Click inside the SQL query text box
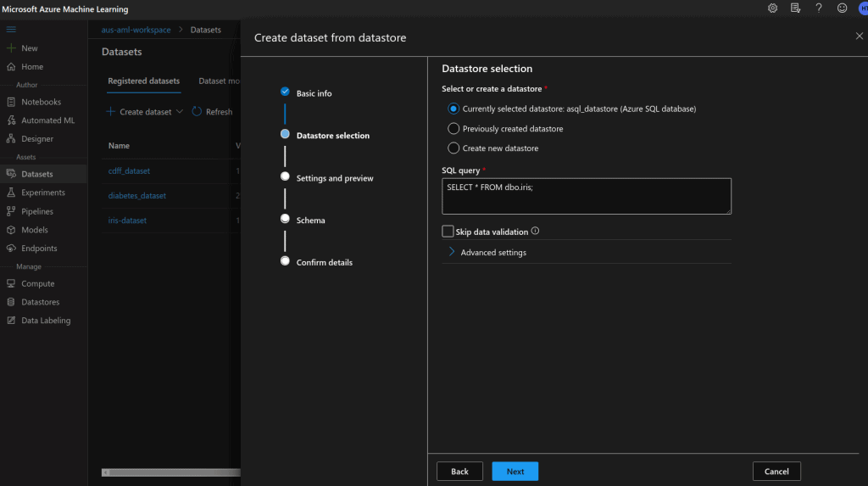 point(586,196)
